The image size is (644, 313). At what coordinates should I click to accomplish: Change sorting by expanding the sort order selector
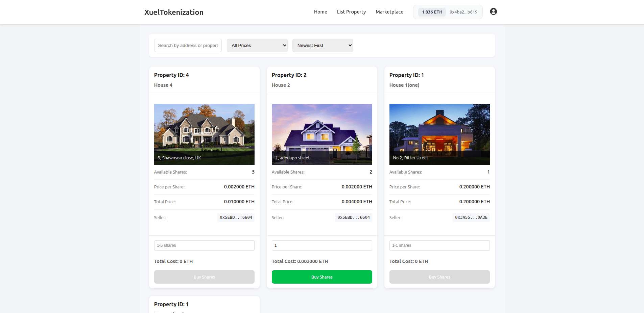click(323, 45)
